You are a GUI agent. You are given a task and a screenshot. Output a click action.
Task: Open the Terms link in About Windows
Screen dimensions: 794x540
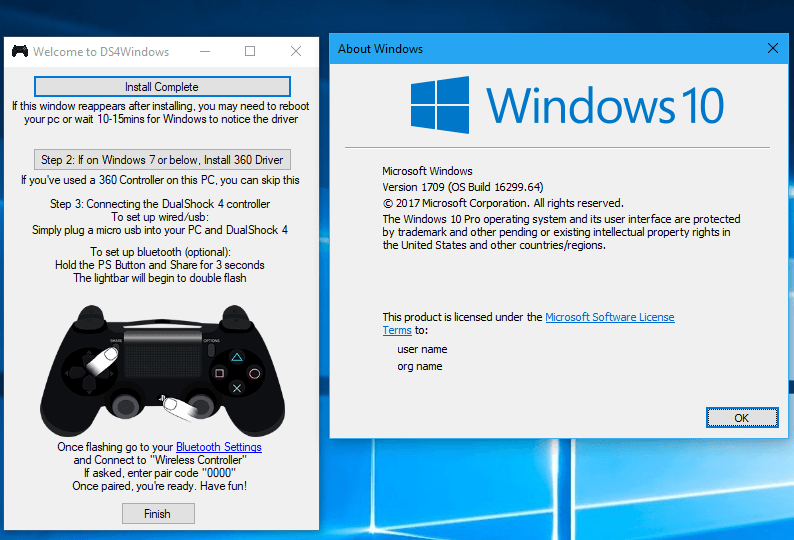[397, 330]
